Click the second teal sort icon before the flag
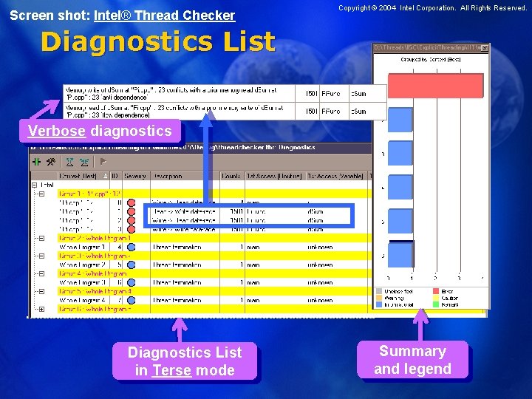Image resolution: width=532 pixels, height=399 pixels. (84, 162)
